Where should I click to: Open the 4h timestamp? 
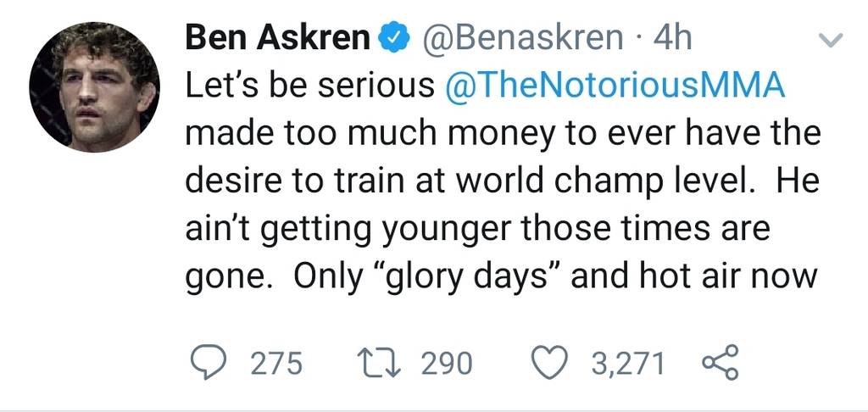pyautogui.click(x=672, y=38)
